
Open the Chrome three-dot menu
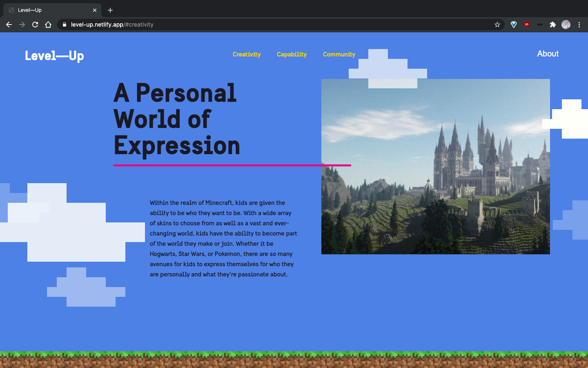(579, 25)
